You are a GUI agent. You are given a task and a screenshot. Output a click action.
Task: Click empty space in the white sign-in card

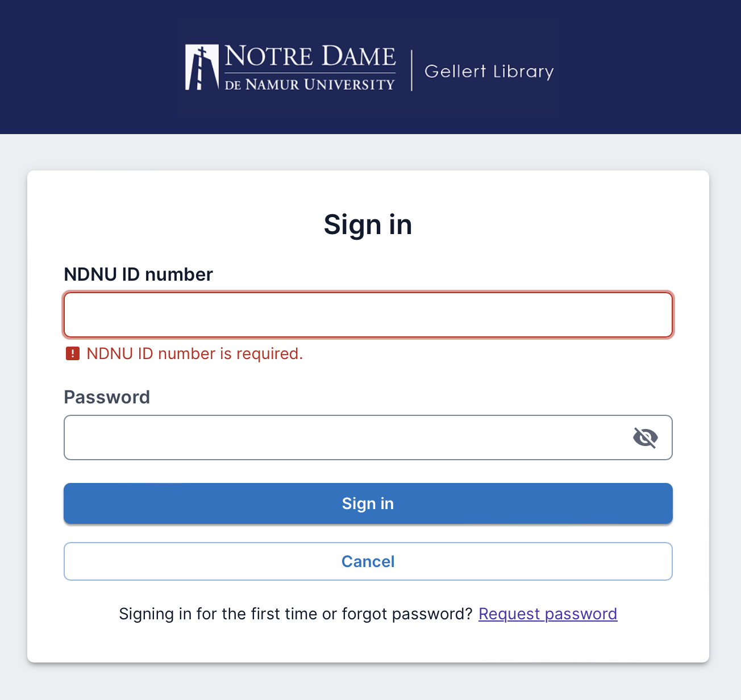pyautogui.click(x=568, y=227)
